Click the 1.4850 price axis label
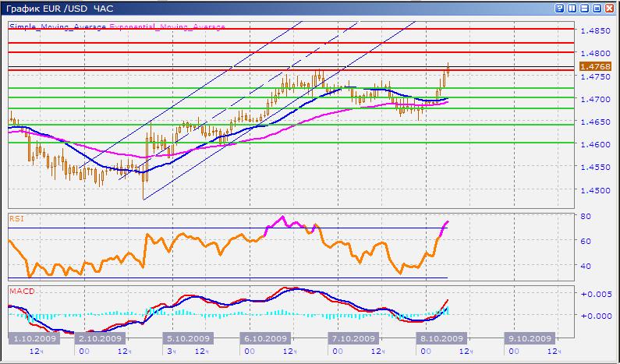Image resolution: width=620 pixels, height=364 pixels. (595, 30)
